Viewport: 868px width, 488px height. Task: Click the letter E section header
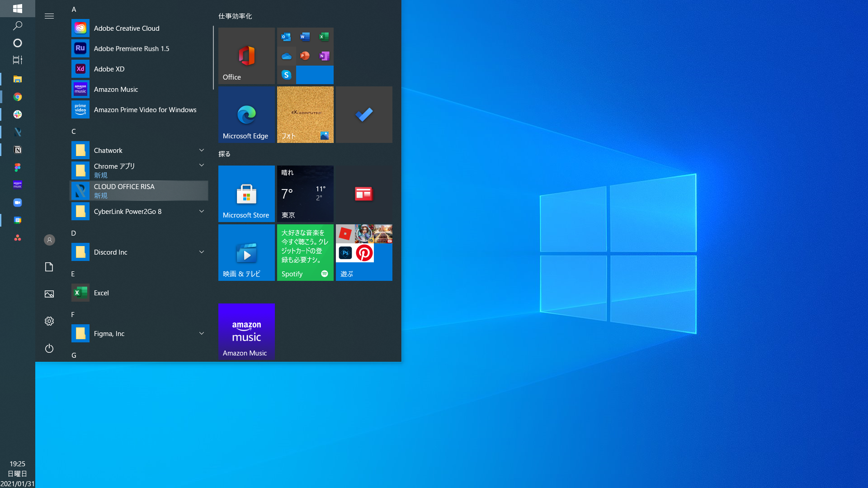point(73,274)
